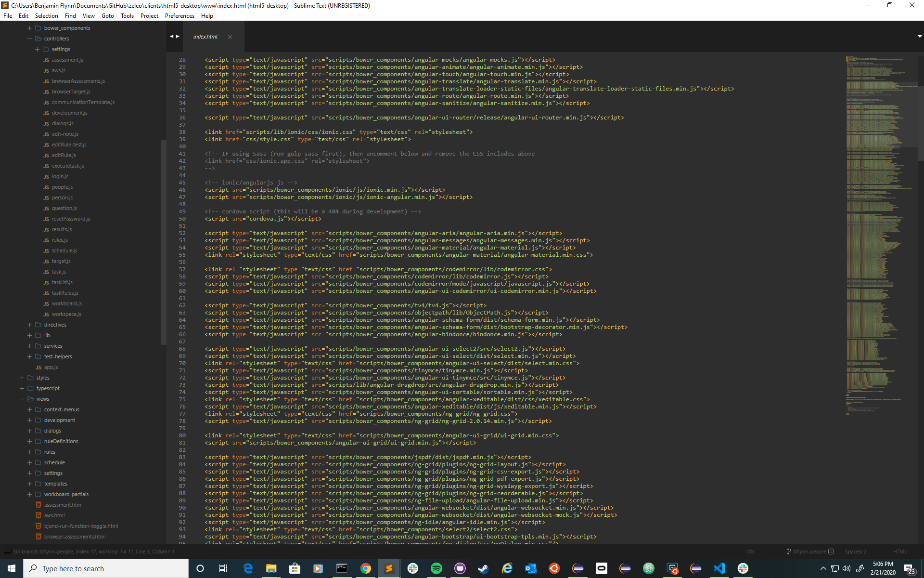Change syntax via HTML in status bar
Screen dimensions: 924x578
pyautogui.click(x=899, y=552)
